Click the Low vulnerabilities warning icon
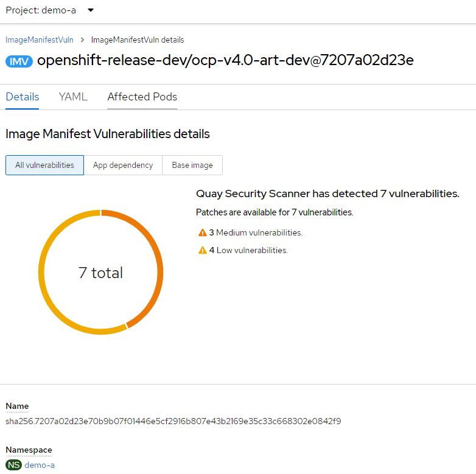Image resolution: width=476 pixels, height=474 pixels. click(203, 250)
